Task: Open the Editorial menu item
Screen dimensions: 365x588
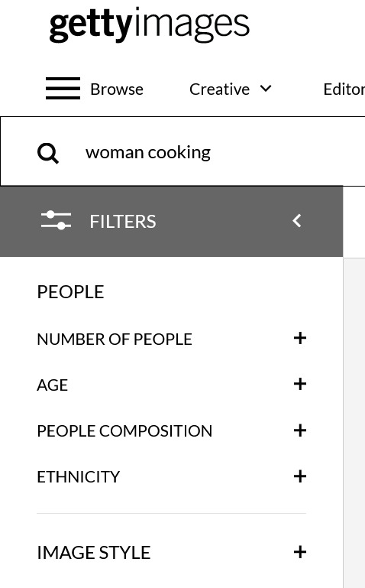Action: point(344,89)
